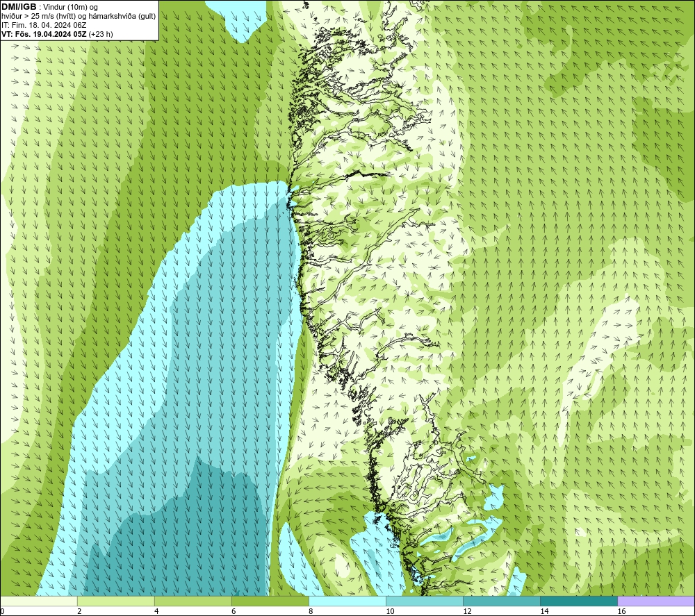The image size is (695, 616).
Task: Click the lavender legend swatch above 16 m/s
Action: 656,601
